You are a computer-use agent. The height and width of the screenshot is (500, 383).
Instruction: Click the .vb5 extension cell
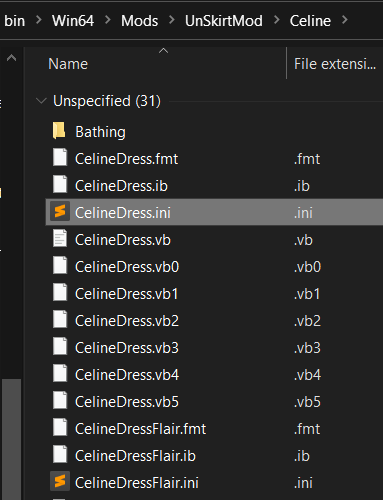[x=307, y=402]
